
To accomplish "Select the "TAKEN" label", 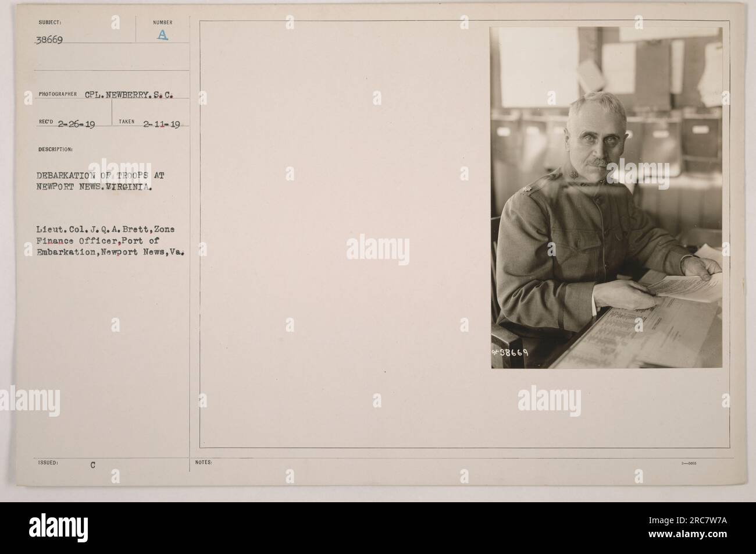I will [126, 122].
